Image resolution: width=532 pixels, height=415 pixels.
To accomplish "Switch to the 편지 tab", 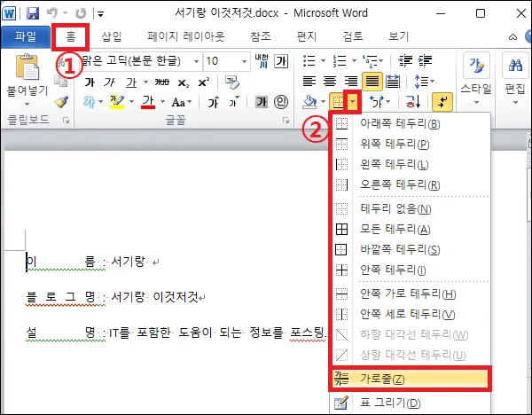I will 307,36.
